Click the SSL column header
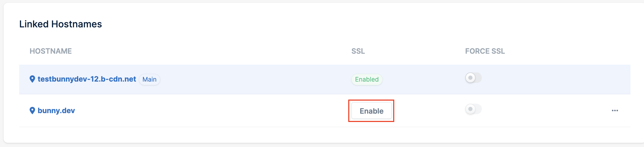 358,51
